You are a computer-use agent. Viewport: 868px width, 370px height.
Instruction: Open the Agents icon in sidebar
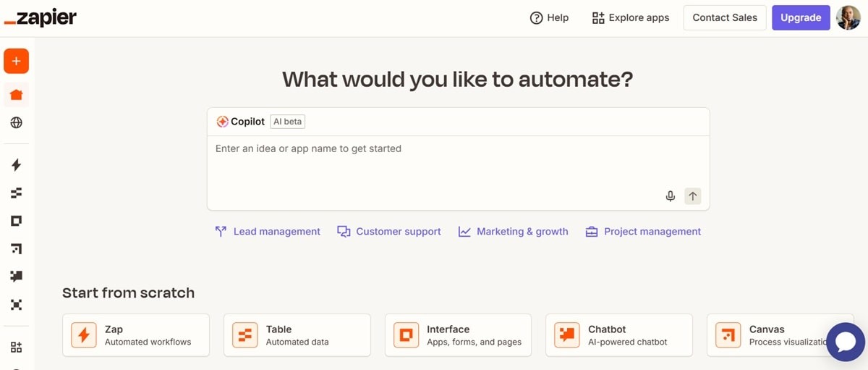(x=16, y=305)
